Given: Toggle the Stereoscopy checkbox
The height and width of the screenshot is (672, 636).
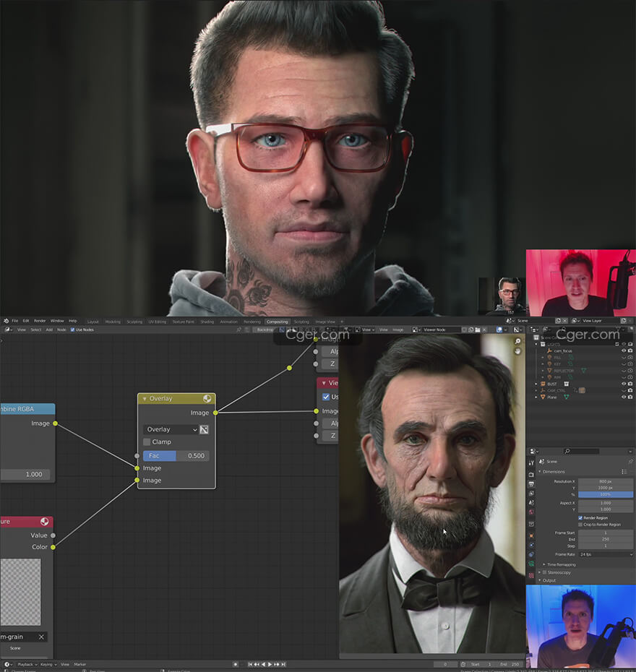Looking at the screenshot, I should point(545,572).
